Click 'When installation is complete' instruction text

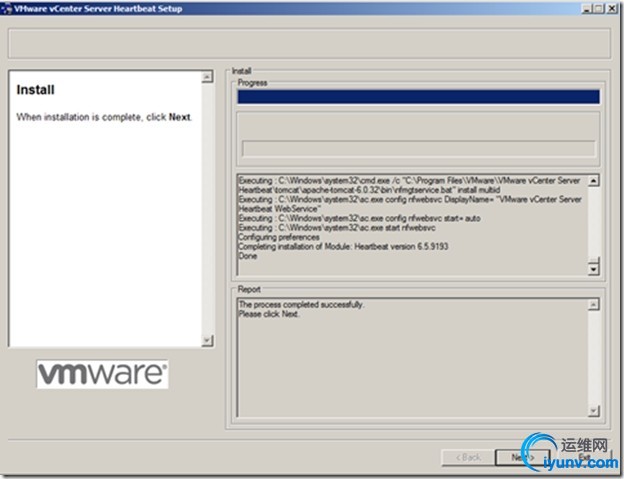[x=104, y=117]
